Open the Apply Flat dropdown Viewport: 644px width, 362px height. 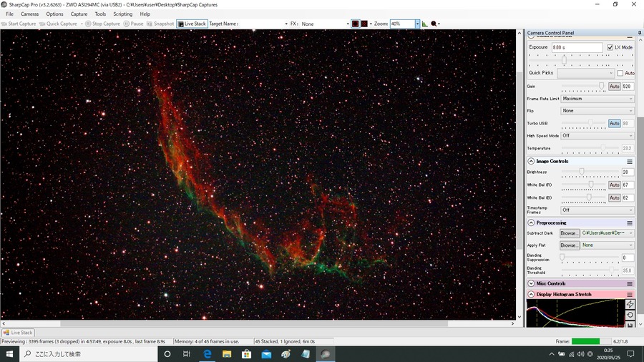coord(608,245)
